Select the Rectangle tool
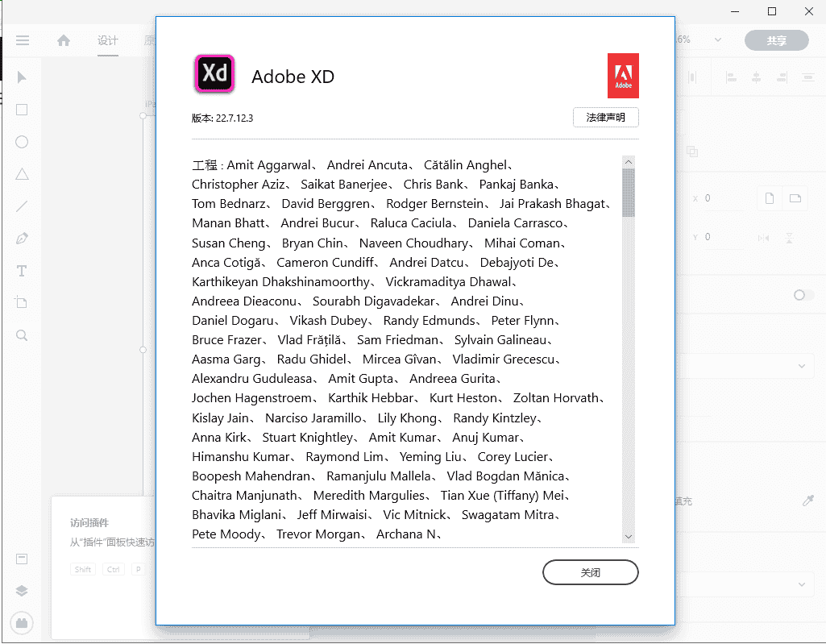826x644 pixels. pos(23,110)
